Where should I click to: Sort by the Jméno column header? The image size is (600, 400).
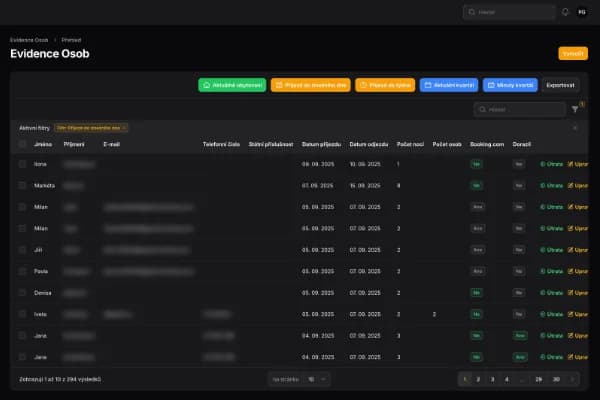pos(43,144)
